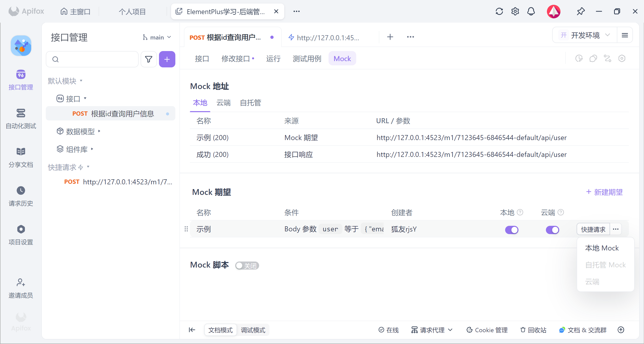Open the main branch dropdown
The width and height of the screenshot is (644, 344).
pos(157,37)
